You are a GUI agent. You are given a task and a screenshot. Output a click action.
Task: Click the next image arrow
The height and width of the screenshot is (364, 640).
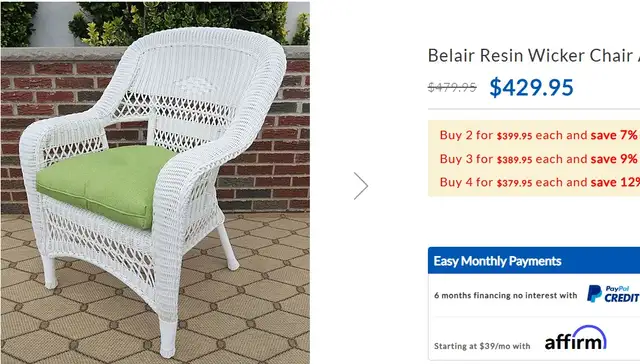point(361,186)
